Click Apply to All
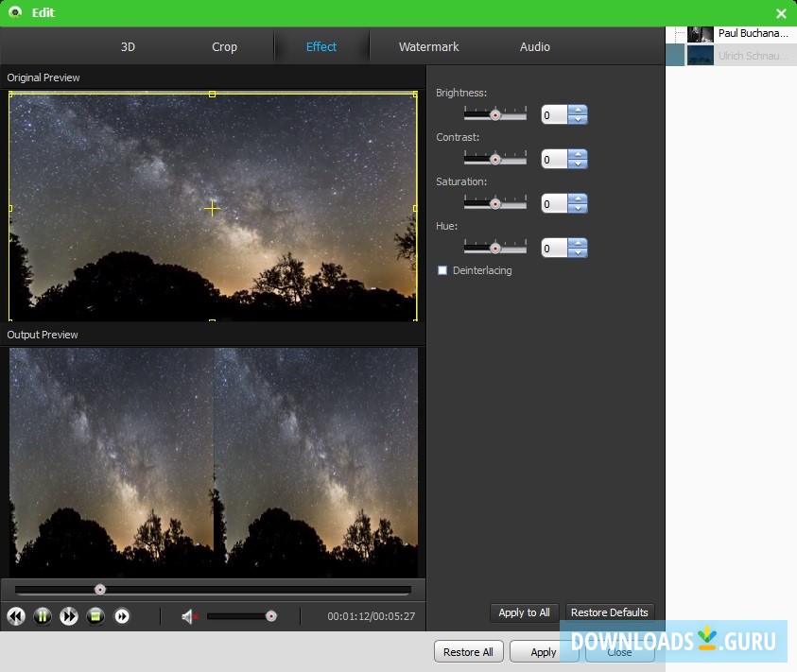This screenshot has width=797, height=672. [524, 612]
